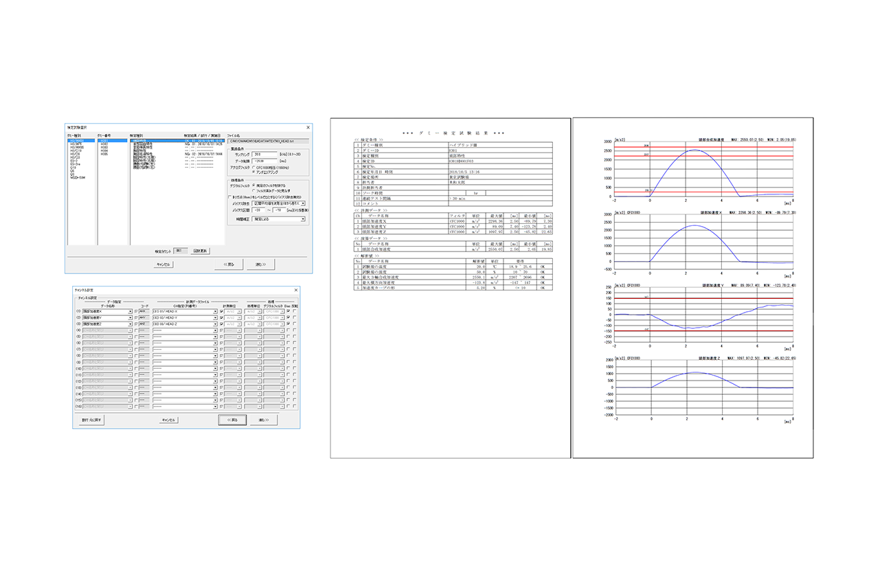Screen dimensions: 882x588
Task: Open the CH dropdown showing HEAD-X
Action: [x=185, y=311]
